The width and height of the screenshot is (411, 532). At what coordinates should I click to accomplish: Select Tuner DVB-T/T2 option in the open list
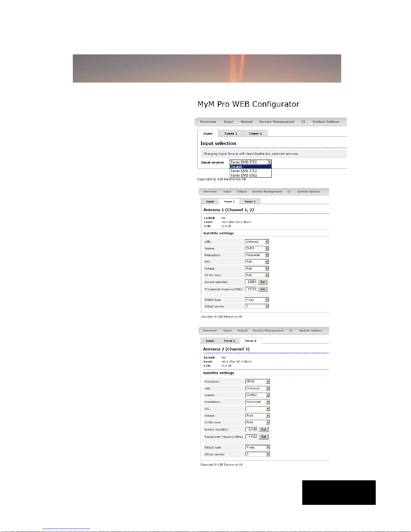click(x=250, y=171)
